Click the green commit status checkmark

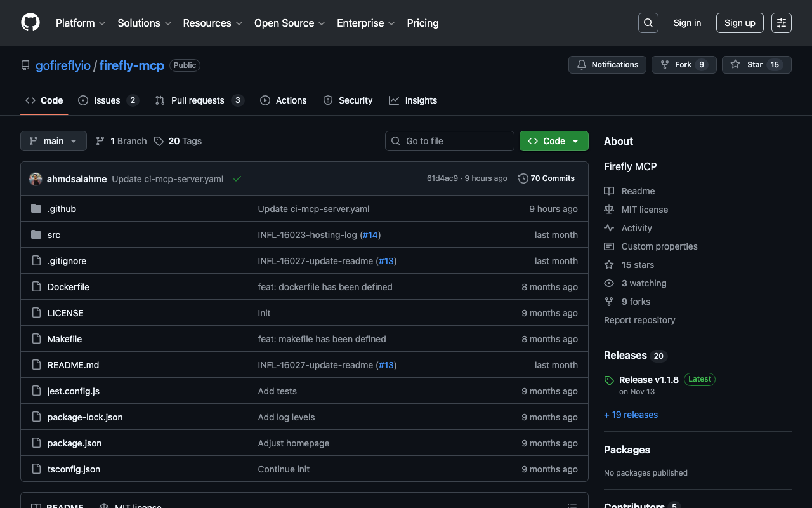[x=237, y=179]
